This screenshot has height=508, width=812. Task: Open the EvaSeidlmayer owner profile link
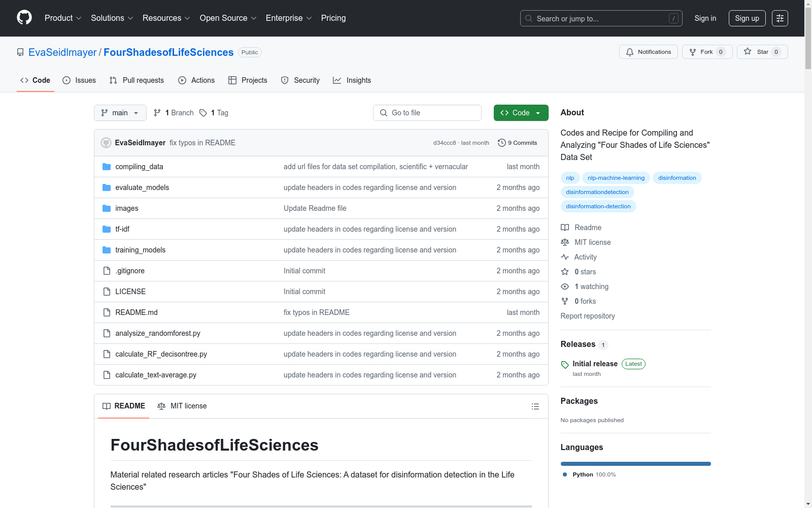[x=62, y=52]
